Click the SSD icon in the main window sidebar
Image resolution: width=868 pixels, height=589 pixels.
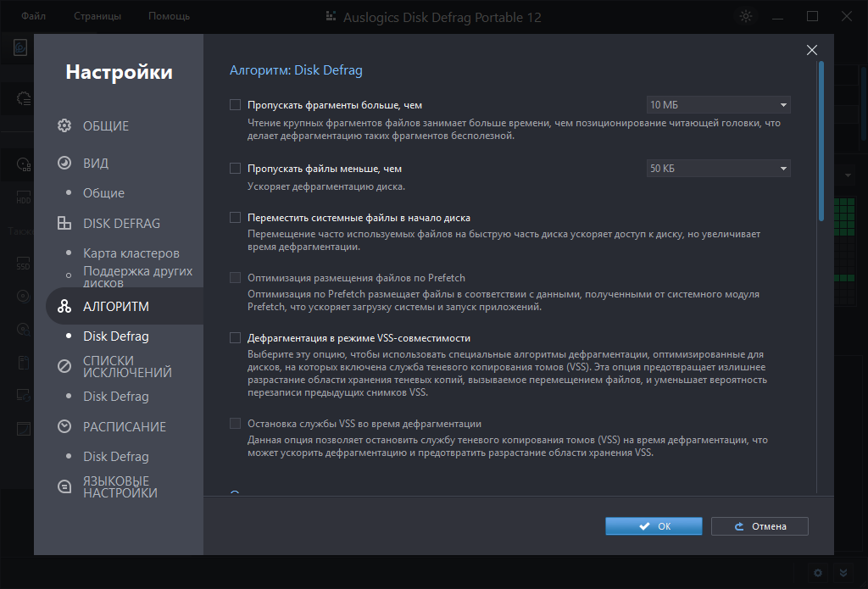click(23, 264)
